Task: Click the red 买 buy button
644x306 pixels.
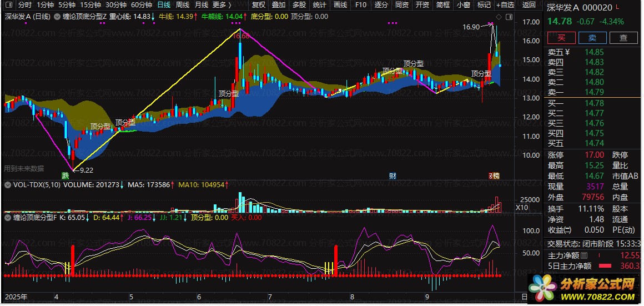Action: pyautogui.click(x=561, y=38)
